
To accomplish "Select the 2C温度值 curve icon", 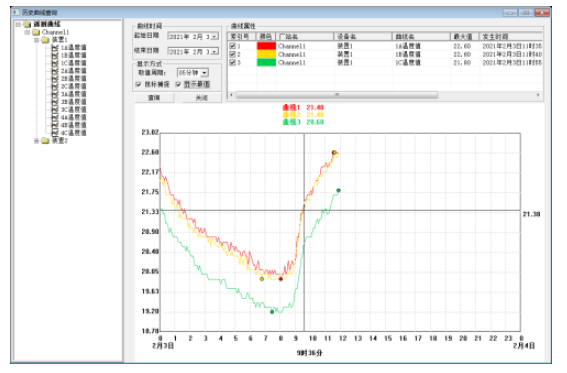I will click(55, 86).
